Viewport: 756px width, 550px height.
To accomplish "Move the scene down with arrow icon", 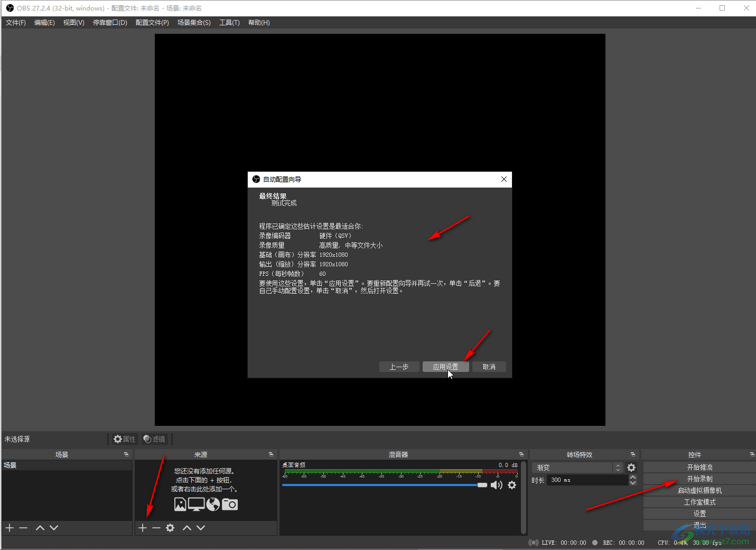I will pos(54,528).
